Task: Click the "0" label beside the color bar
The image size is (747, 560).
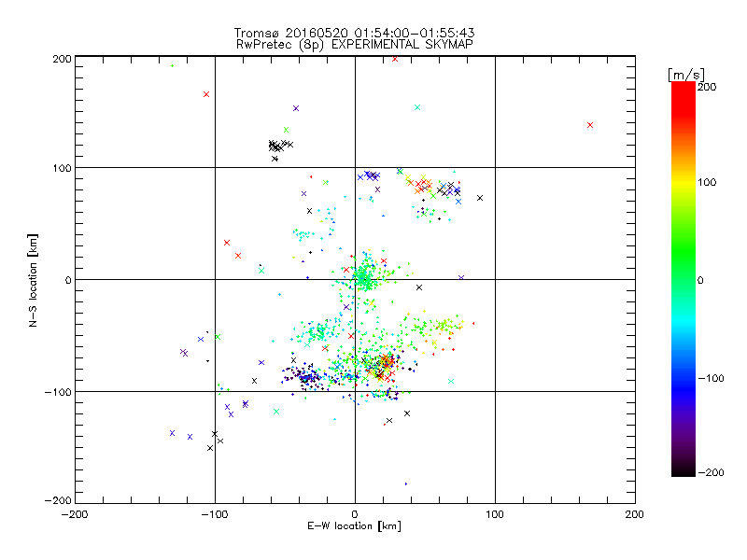Action: pyautogui.click(x=700, y=281)
